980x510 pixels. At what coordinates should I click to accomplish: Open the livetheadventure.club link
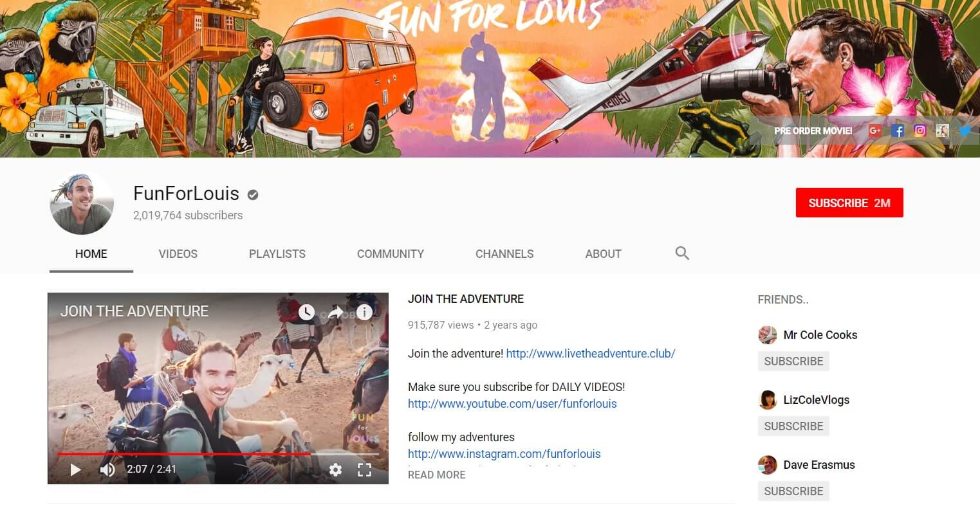click(590, 354)
